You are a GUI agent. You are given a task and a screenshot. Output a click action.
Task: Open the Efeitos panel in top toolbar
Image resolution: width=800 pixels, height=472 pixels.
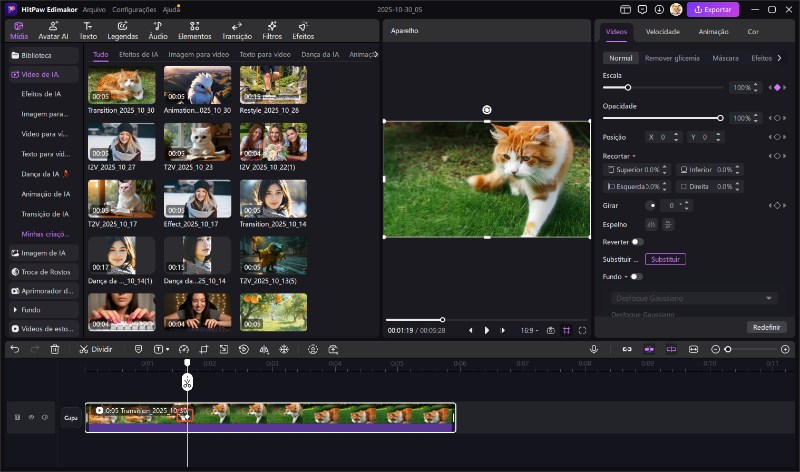tap(303, 31)
